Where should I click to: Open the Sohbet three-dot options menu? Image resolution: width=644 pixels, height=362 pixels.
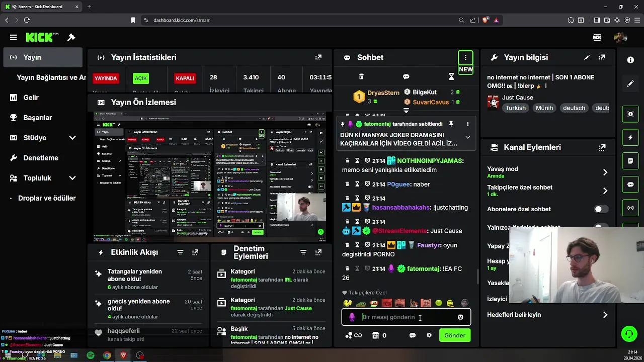(x=465, y=57)
